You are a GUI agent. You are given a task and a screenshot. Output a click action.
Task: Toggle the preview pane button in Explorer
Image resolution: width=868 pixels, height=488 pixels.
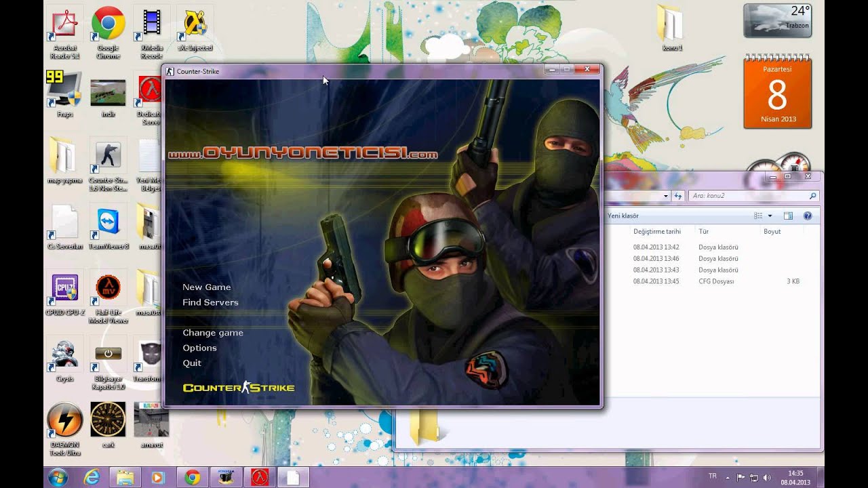click(788, 216)
